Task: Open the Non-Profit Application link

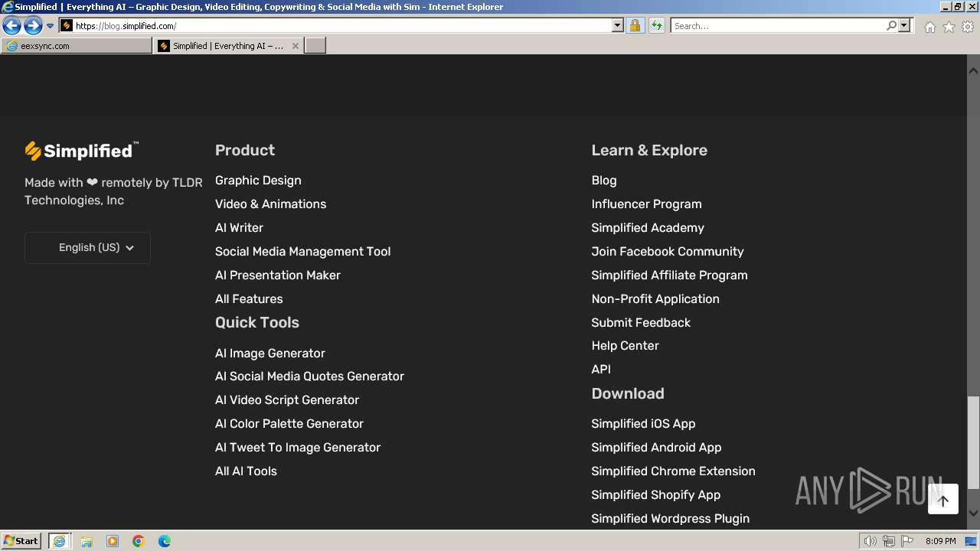Action: [x=655, y=299]
